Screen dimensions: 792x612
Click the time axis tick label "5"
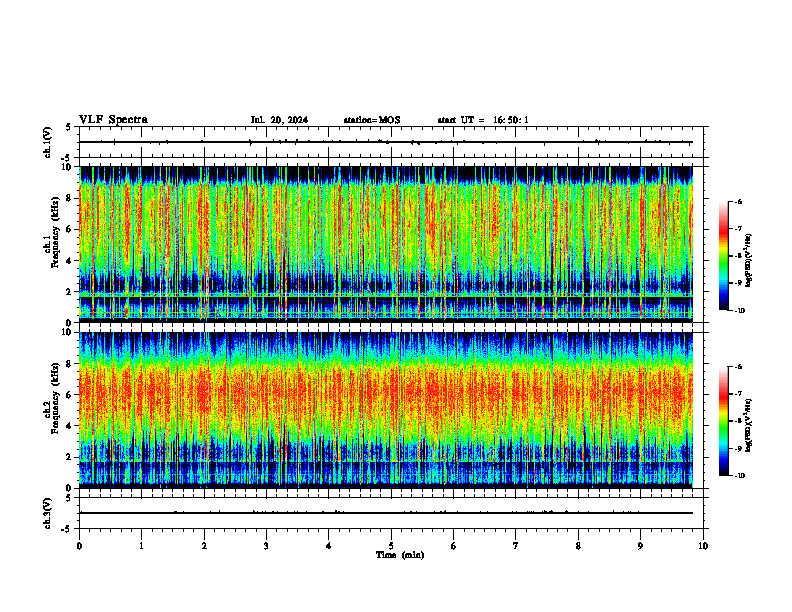(391, 546)
